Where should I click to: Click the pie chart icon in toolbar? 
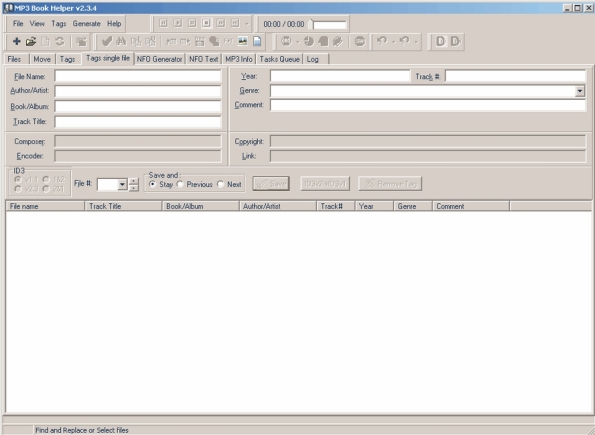click(309, 41)
